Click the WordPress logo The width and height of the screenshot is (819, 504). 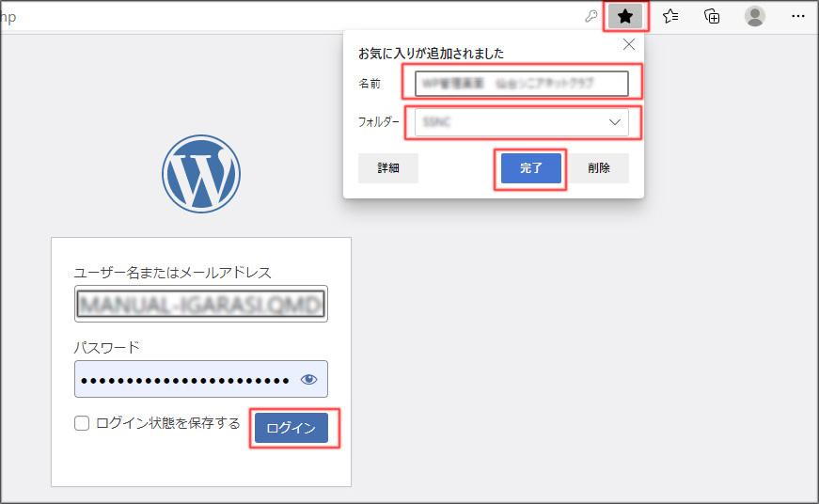coord(201,174)
